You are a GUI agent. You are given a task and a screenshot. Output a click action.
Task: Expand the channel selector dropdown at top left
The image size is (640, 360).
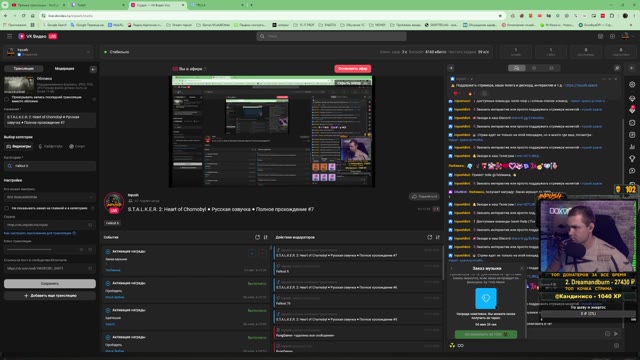click(x=88, y=52)
